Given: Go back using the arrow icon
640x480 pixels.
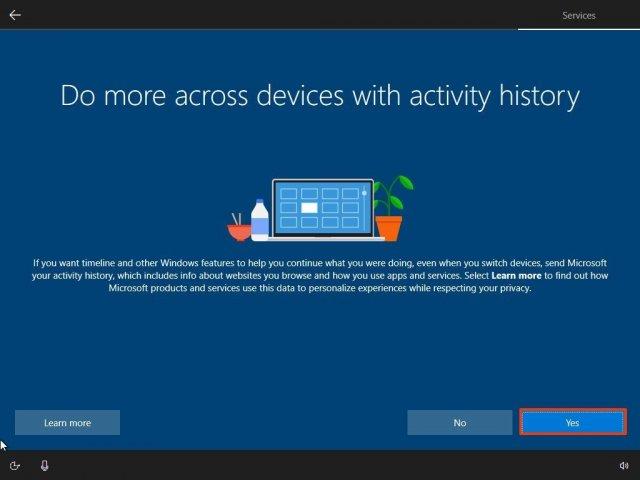Looking at the screenshot, I should [x=15, y=15].
